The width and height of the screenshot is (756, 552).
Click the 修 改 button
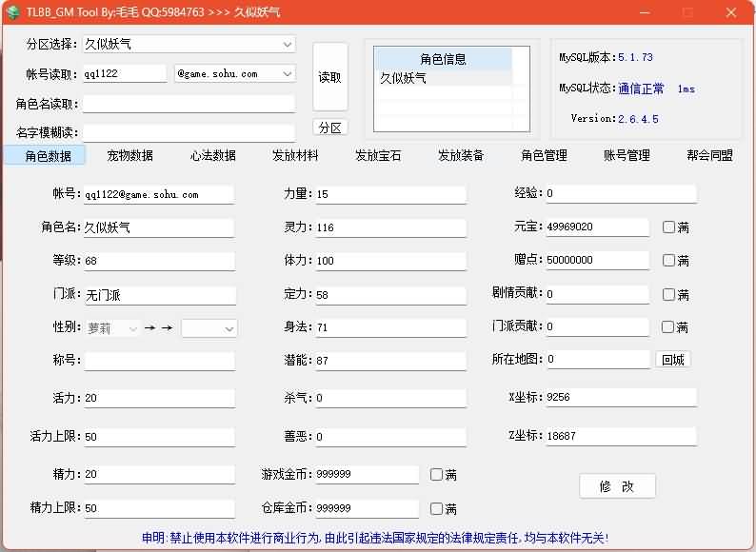[617, 486]
